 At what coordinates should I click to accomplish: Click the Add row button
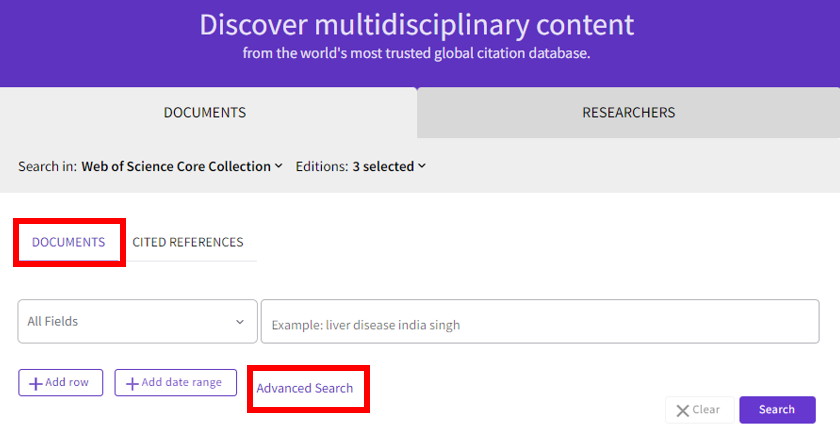[61, 382]
